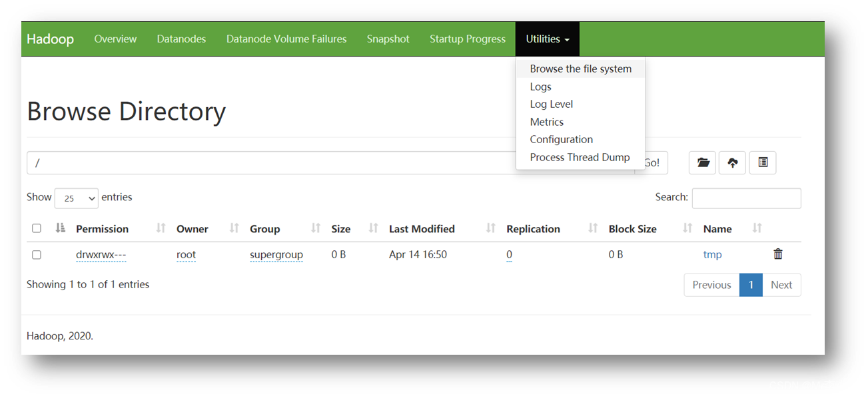This screenshot has width=868, height=398.
Task: Click the Apr 14 16:50 modified date
Action: (x=418, y=255)
